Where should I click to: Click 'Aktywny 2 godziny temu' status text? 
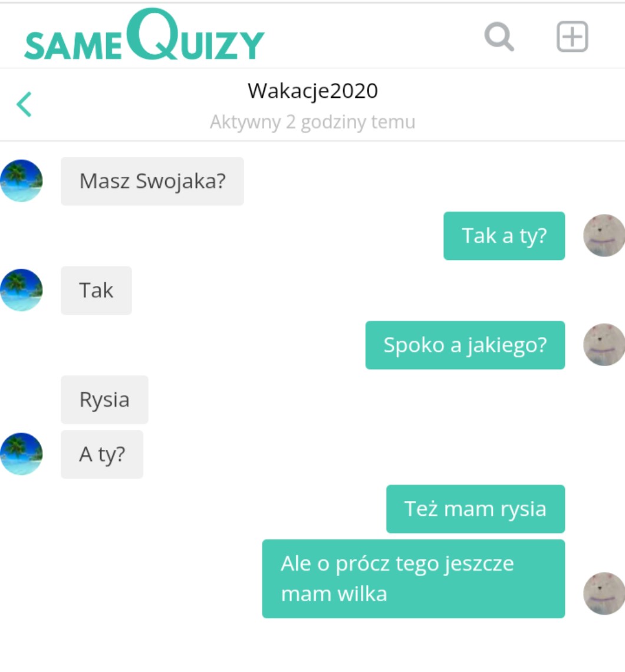pos(312,122)
